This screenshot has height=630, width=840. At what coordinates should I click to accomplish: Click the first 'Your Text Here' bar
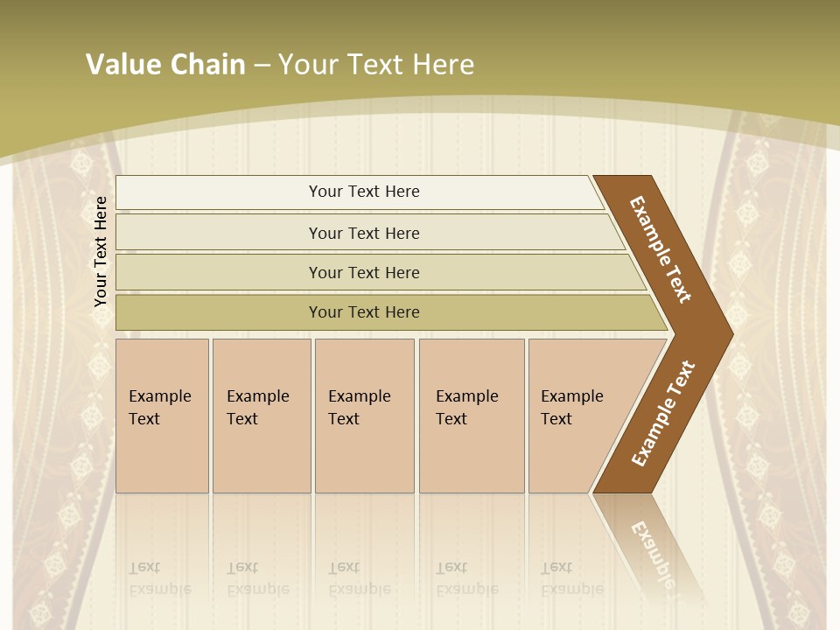[360, 192]
